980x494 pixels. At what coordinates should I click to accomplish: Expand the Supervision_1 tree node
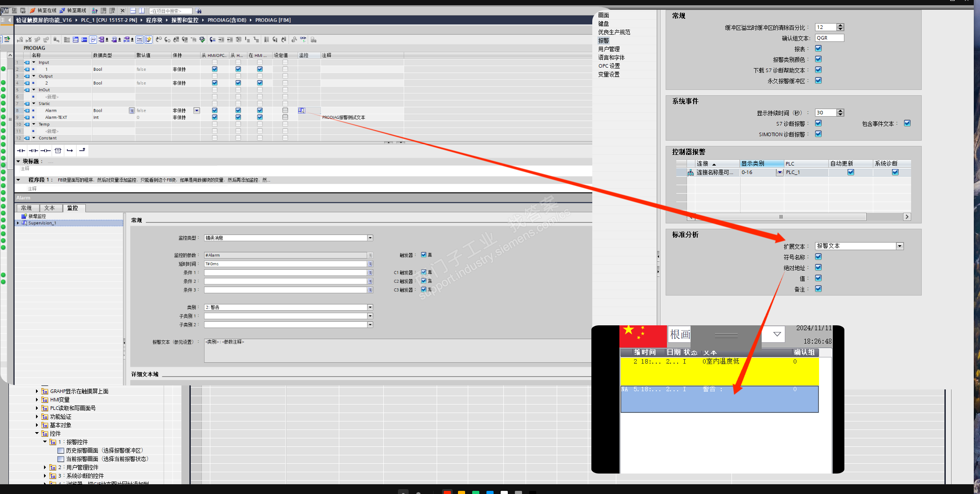click(18, 223)
